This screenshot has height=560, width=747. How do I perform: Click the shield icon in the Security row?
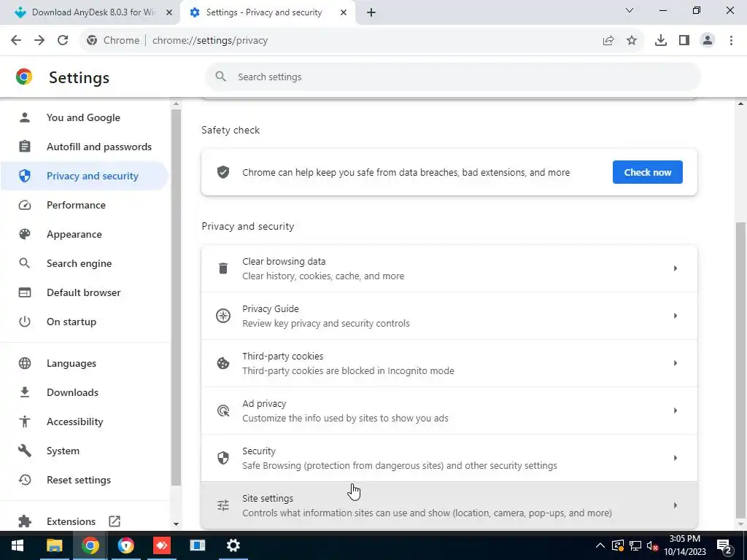click(223, 458)
